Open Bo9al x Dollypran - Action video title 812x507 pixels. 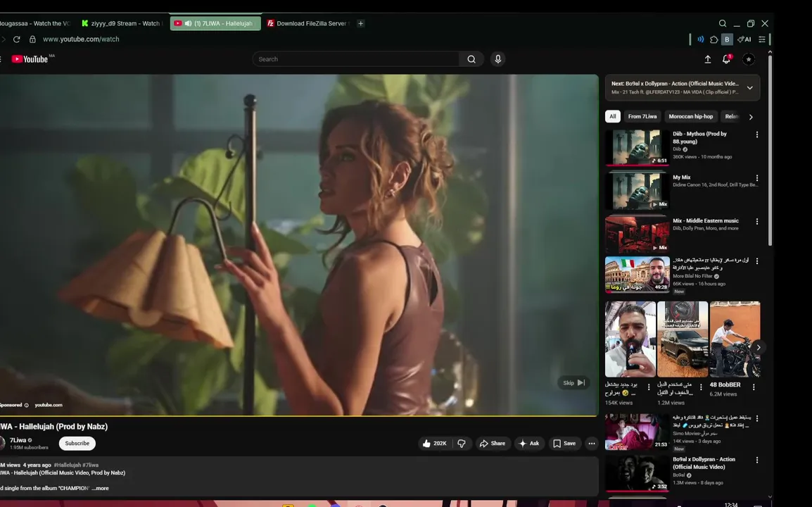click(704, 463)
